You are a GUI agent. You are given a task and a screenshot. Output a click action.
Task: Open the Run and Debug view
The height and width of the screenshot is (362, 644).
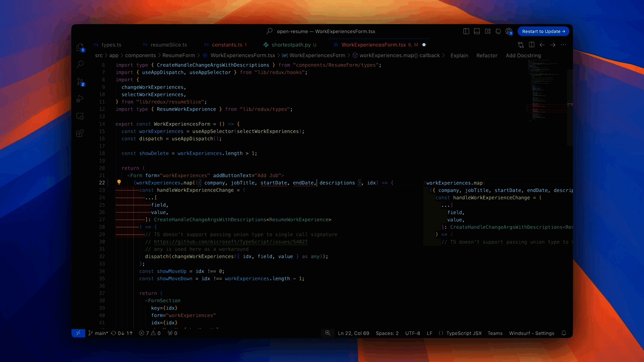coord(80,99)
